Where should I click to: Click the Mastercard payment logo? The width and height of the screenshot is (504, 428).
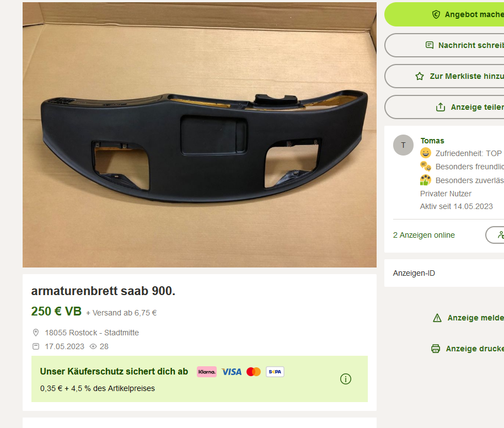pyautogui.click(x=254, y=372)
